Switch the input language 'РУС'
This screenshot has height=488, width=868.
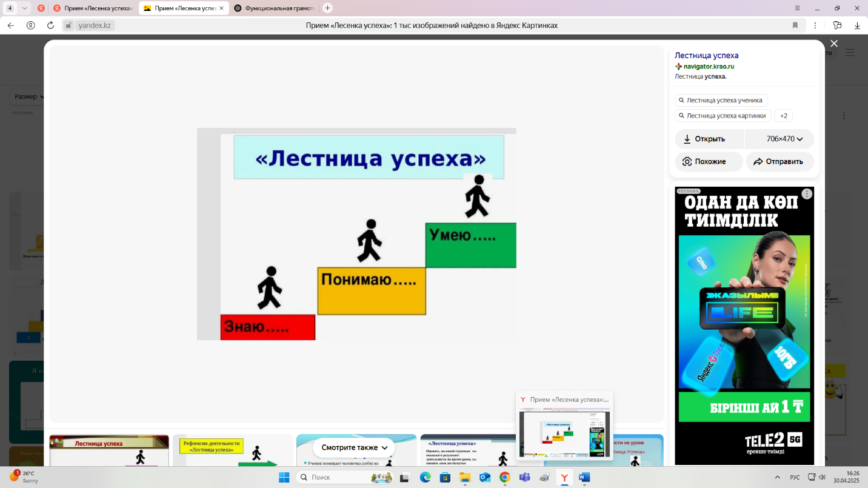[795, 478]
